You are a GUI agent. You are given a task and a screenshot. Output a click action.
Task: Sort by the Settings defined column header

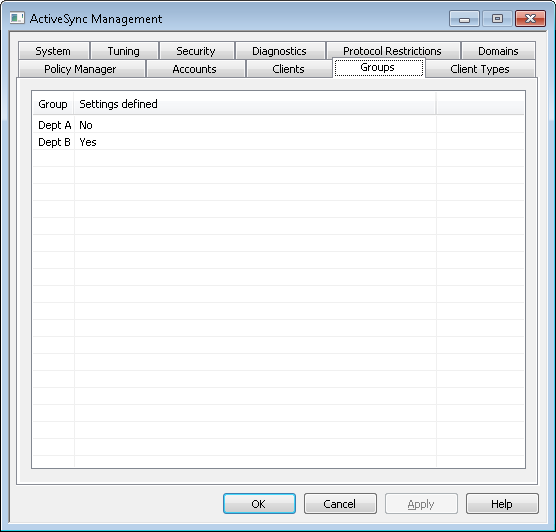(255, 104)
